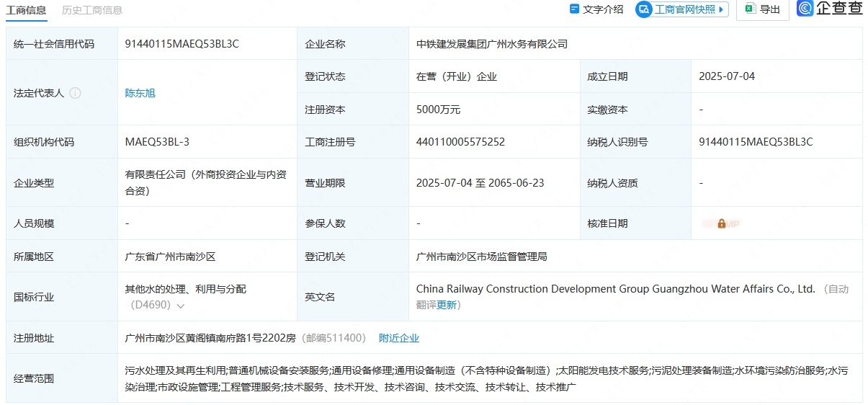Click the 法定代表人 label
The image size is (868, 405).
(39, 93)
